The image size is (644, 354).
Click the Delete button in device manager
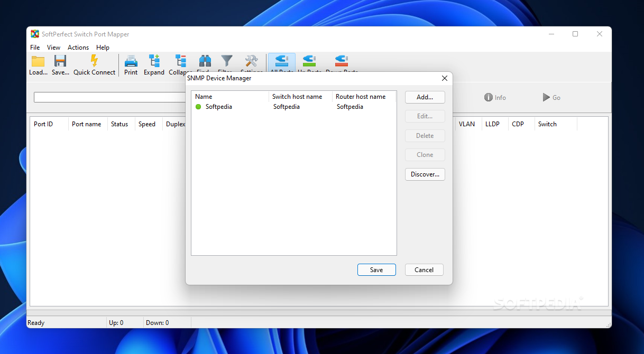425,136
